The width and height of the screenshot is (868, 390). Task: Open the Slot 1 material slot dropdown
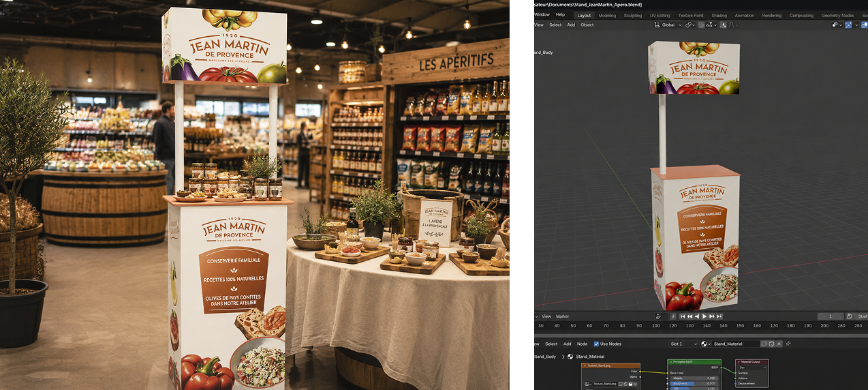pyautogui.click(x=683, y=344)
